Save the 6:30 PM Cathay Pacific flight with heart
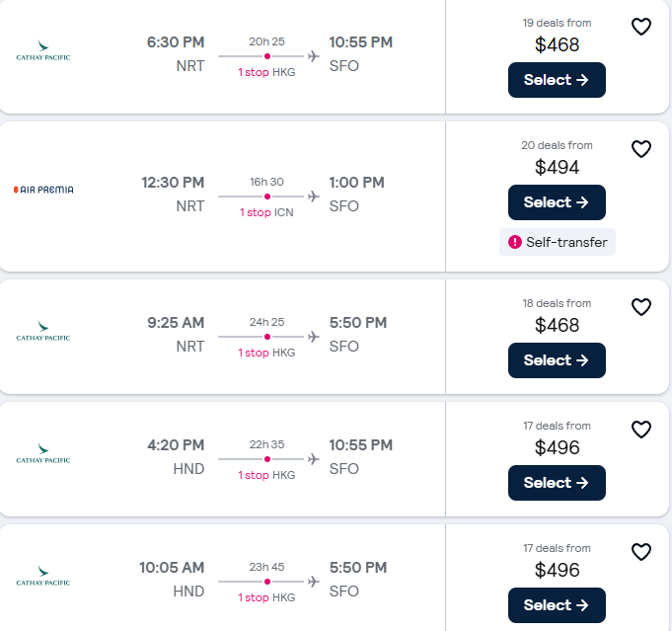 [x=641, y=27]
